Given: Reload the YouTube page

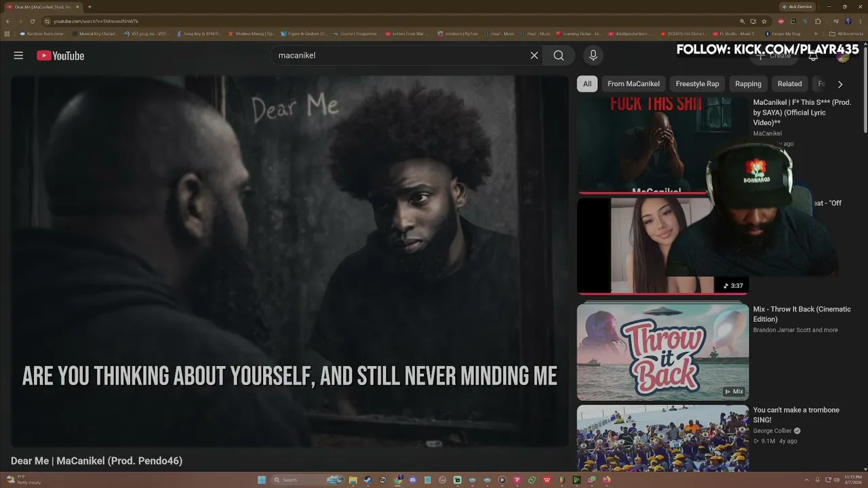Looking at the screenshot, I should [x=32, y=21].
